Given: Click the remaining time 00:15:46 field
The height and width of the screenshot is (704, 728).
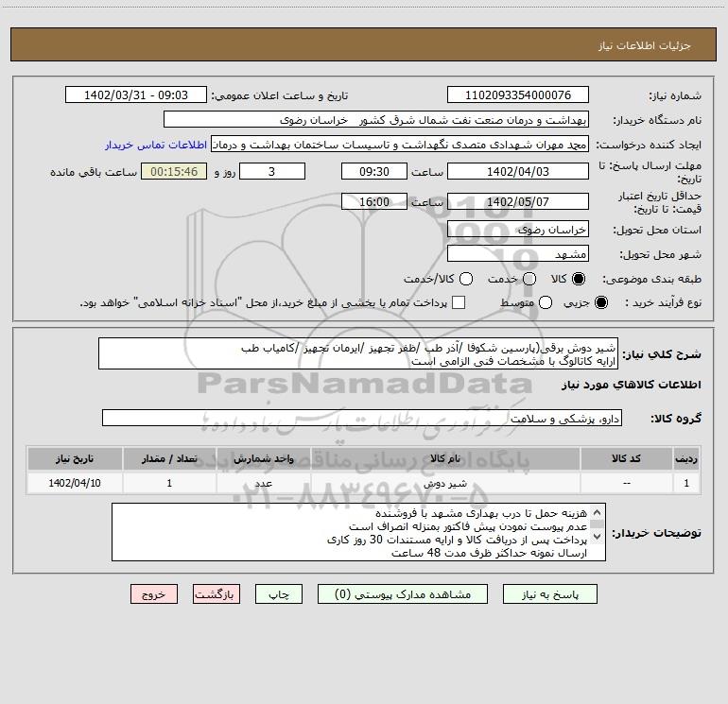Looking at the screenshot, I should tap(174, 171).
